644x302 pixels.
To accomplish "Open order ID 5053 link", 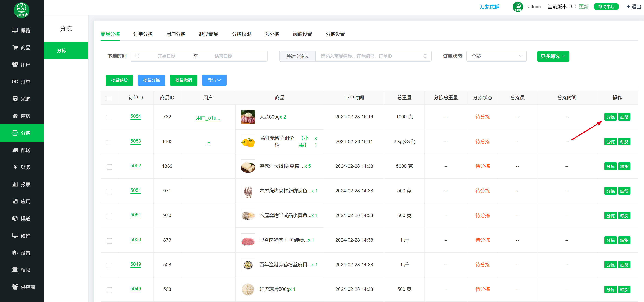I will click(136, 141).
